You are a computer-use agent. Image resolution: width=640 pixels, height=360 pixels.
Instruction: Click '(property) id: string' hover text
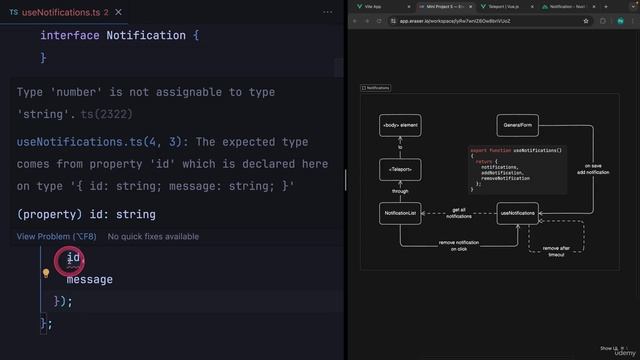pos(86,215)
